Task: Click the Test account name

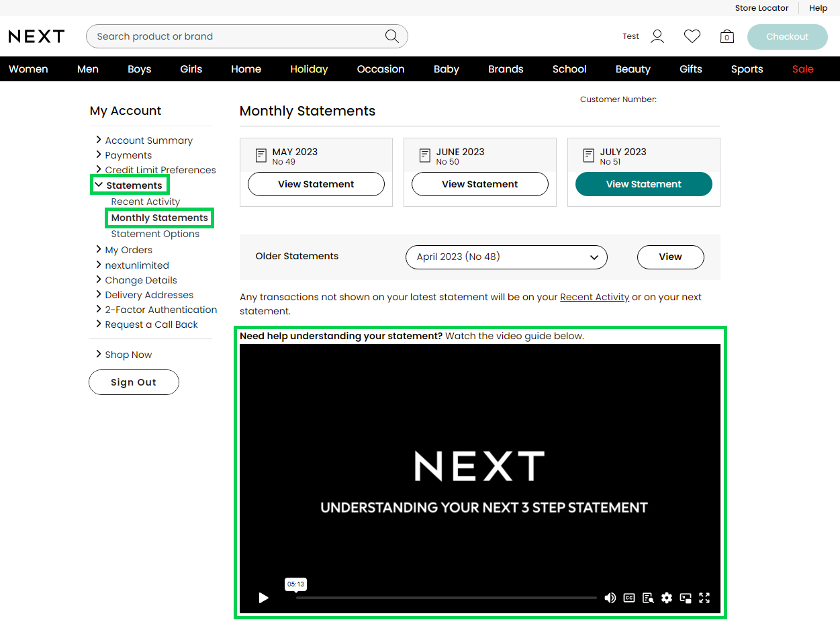Action: click(631, 36)
